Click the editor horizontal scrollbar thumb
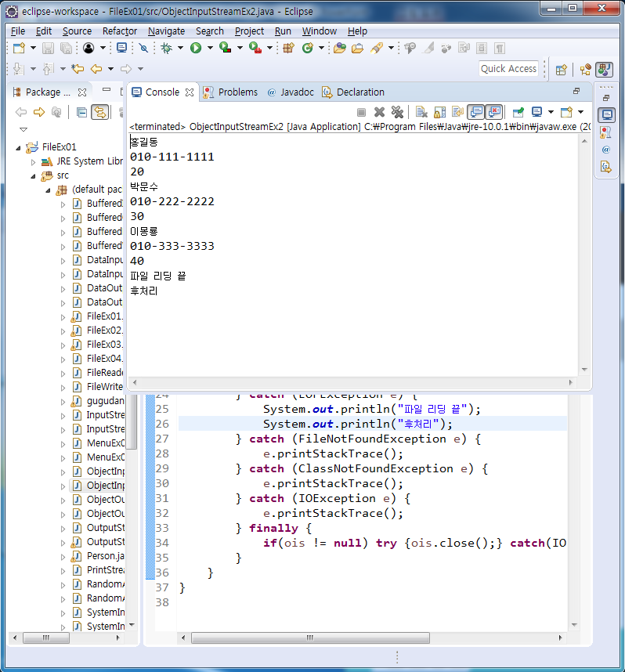Screen dimensions: 625x672 310,638
